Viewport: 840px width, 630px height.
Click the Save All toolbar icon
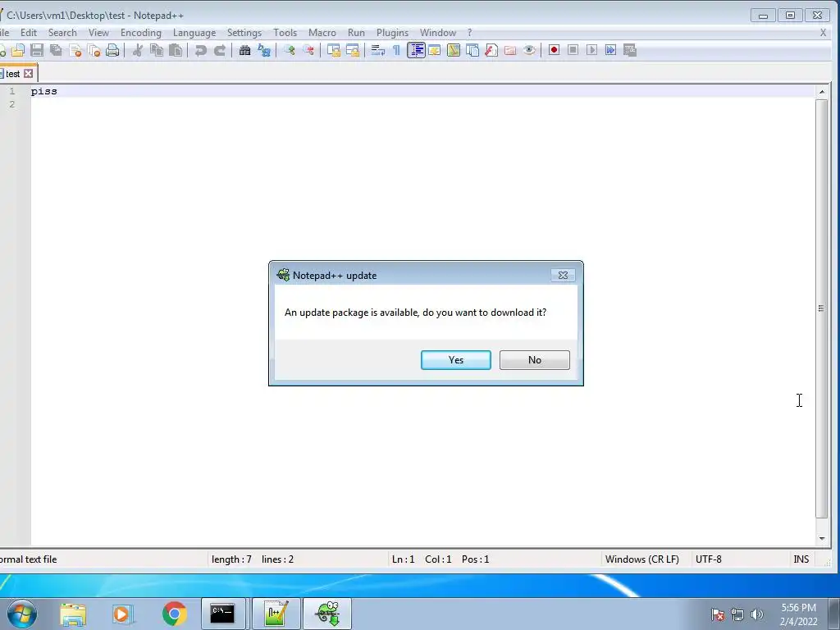click(x=56, y=50)
